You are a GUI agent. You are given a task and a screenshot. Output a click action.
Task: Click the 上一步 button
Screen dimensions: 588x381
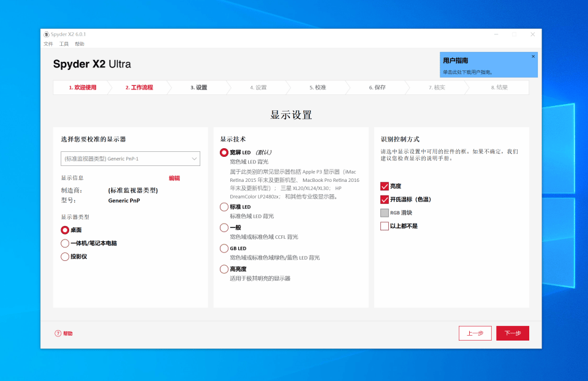coord(475,333)
